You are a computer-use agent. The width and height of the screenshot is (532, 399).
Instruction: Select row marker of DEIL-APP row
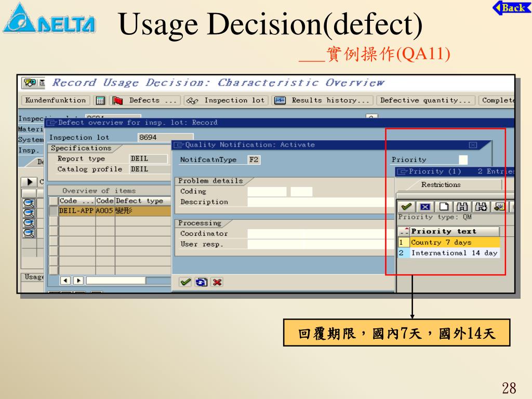click(54, 211)
